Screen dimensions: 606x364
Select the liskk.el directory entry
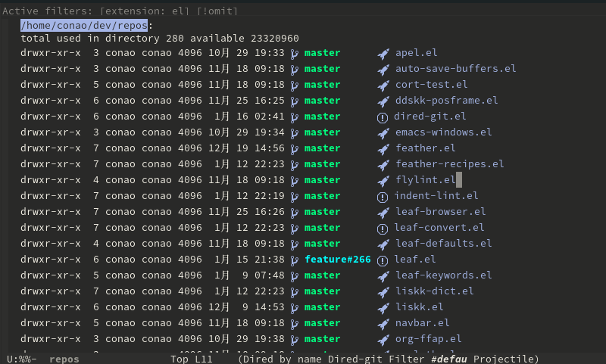pyautogui.click(x=420, y=307)
